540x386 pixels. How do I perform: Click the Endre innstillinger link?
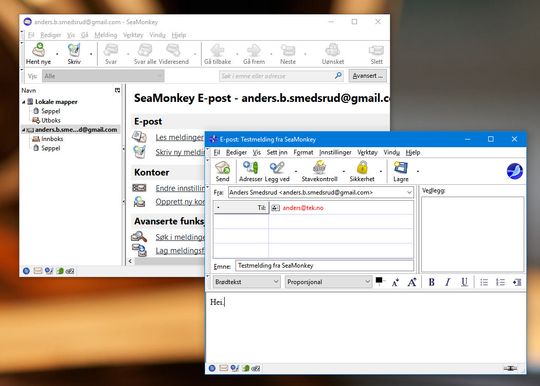[x=180, y=188]
